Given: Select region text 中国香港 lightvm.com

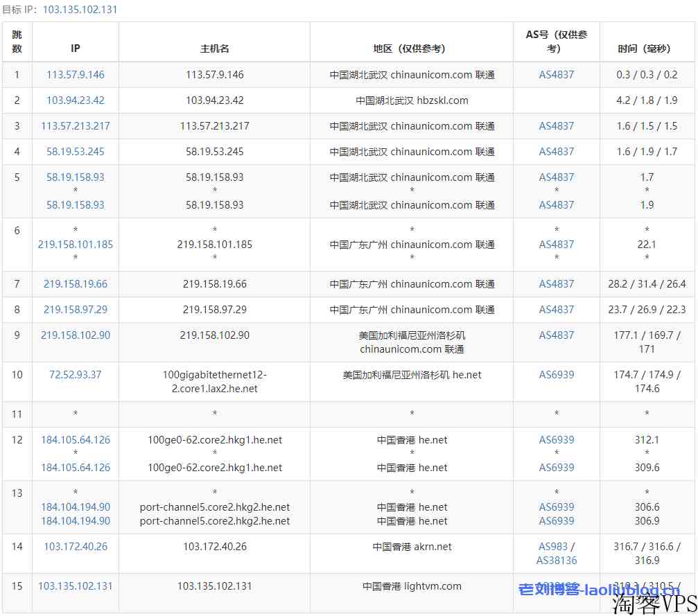Looking at the screenshot, I should click(x=412, y=586).
